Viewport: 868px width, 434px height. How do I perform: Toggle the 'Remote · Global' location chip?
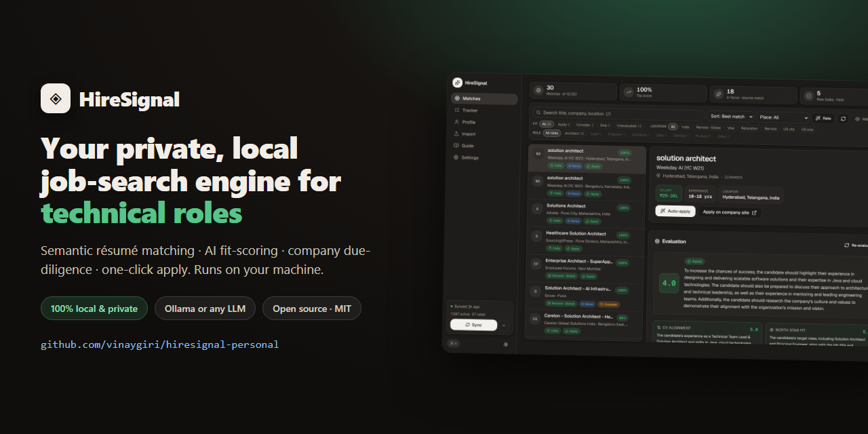[709, 127]
